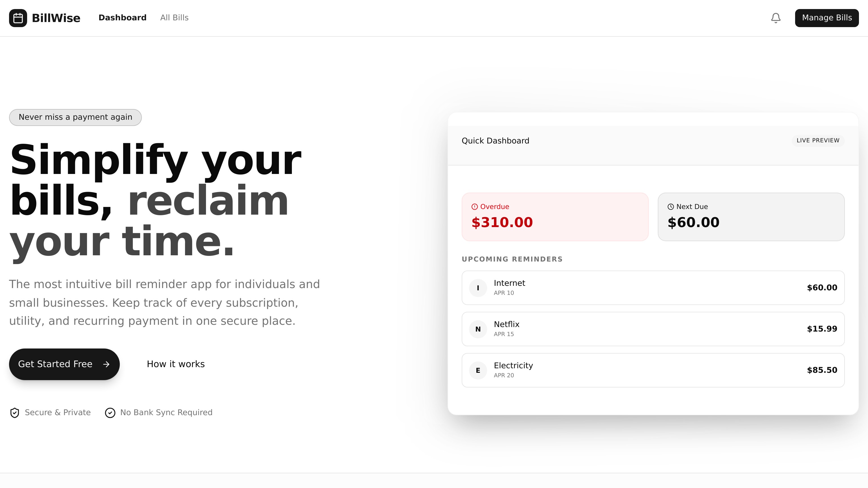Click the Overdue alert icon
The height and width of the screenshot is (488, 868).
click(x=474, y=207)
